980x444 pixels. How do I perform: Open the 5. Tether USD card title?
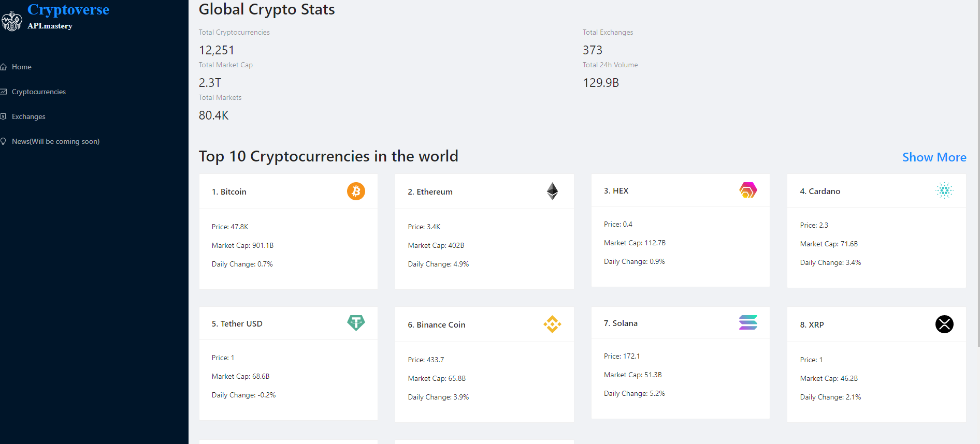coord(237,323)
